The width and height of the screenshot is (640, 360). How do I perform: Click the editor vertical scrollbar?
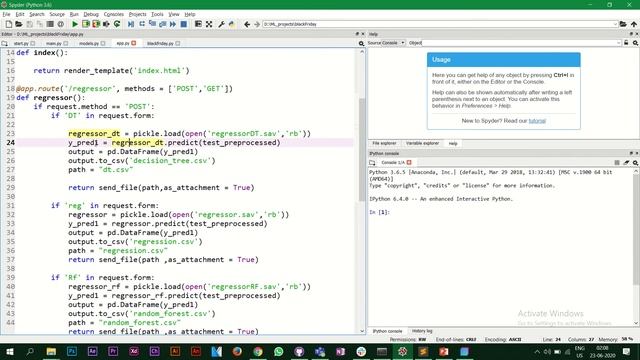coord(362,149)
